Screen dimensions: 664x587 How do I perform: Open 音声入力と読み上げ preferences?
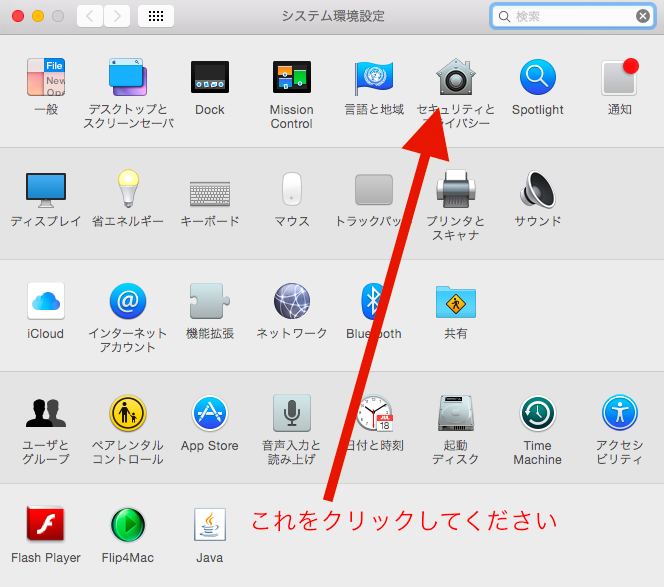tap(292, 413)
